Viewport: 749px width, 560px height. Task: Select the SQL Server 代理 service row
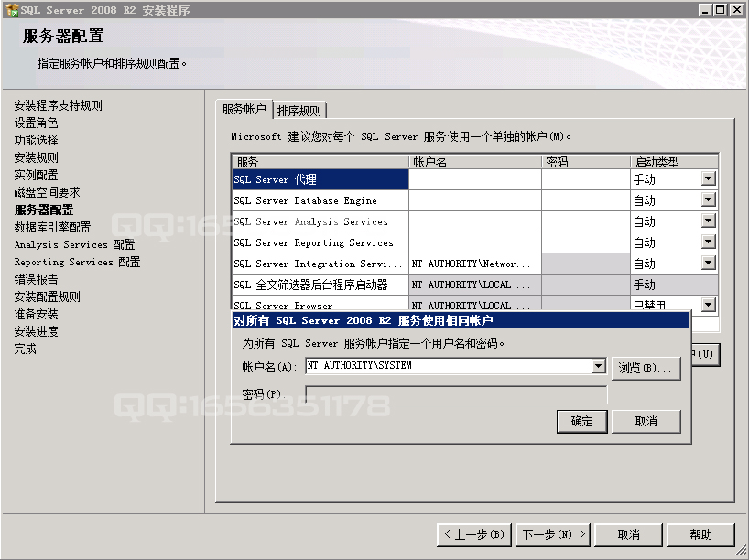pos(320,179)
